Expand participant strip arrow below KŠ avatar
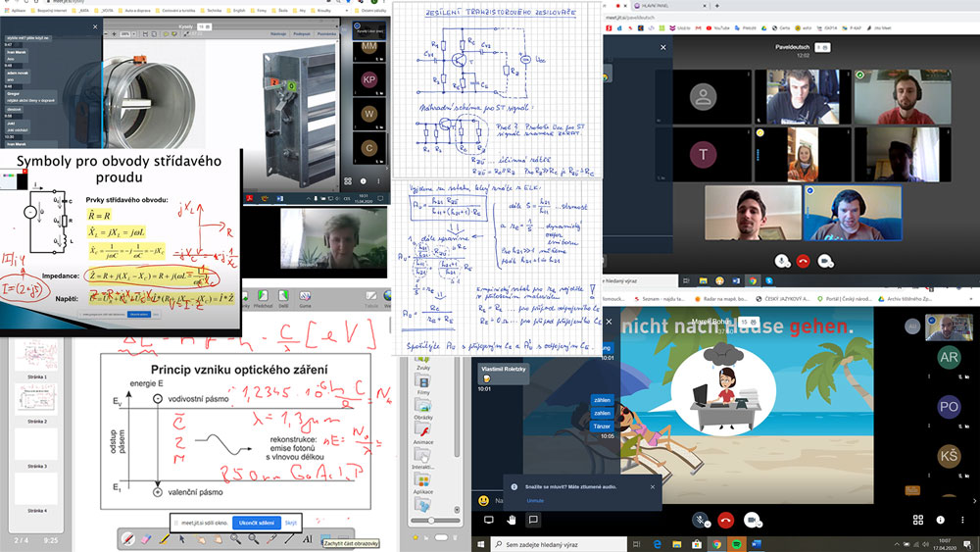980x552 pixels. (974, 501)
